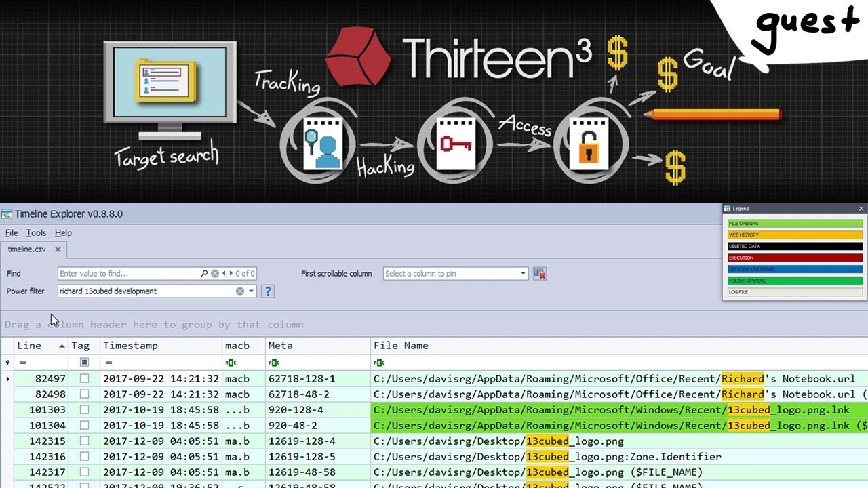Tag the row for line 142316

click(x=84, y=457)
